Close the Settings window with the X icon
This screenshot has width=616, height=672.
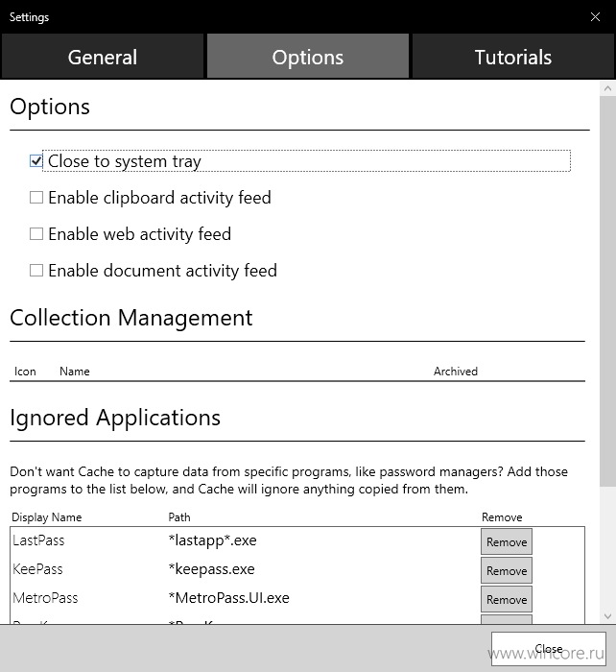tap(595, 17)
